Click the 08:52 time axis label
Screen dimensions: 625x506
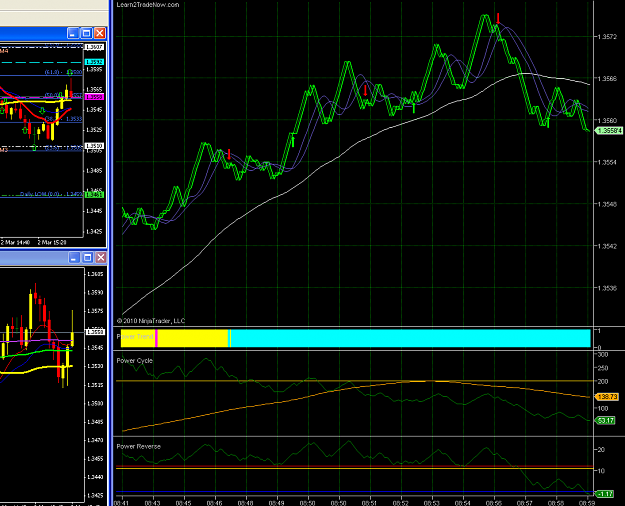401,503
